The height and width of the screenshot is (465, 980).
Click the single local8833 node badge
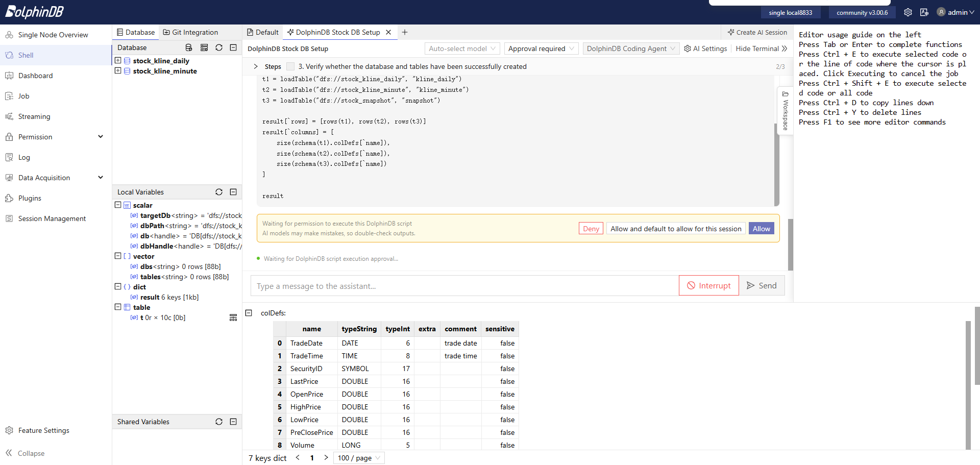coord(790,12)
